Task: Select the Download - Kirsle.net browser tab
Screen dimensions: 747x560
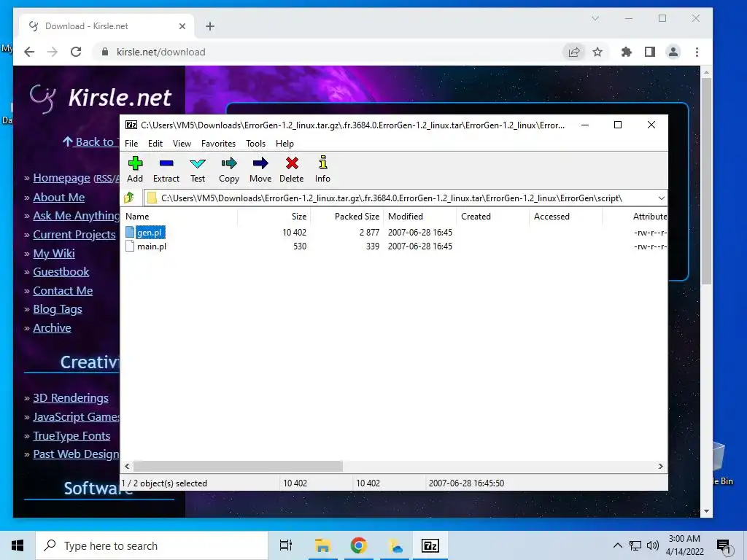Action: pyautogui.click(x=107, y=26)
